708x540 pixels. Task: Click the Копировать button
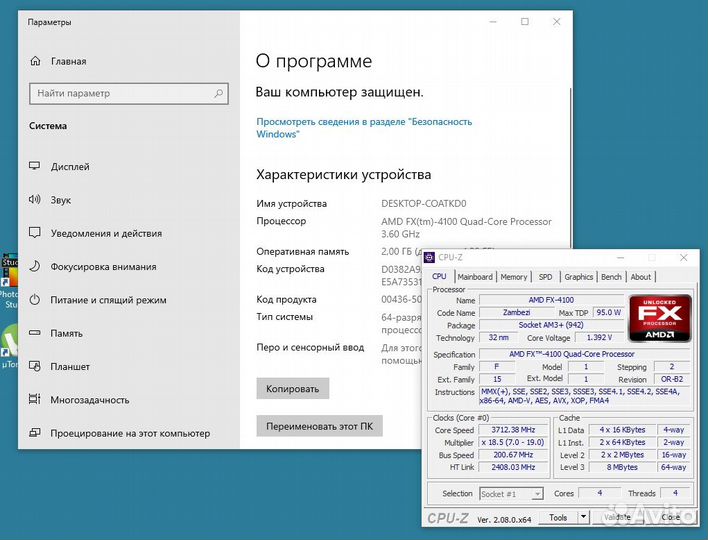point(293,389)
